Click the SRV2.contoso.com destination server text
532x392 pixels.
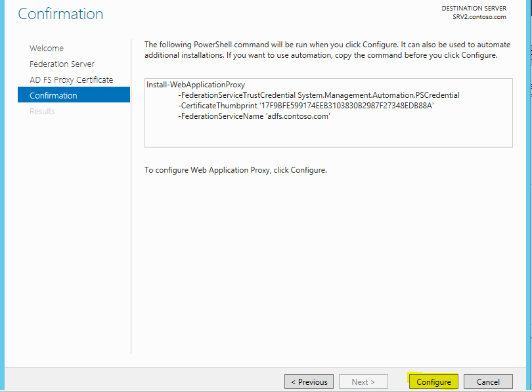[479, 17]
